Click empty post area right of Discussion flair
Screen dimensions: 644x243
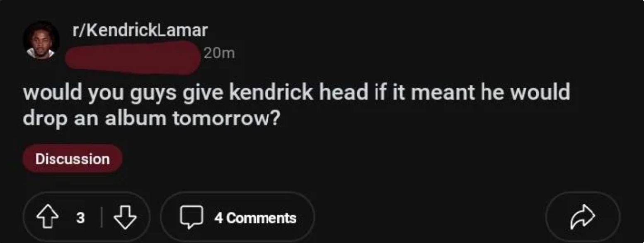(332, 159)
